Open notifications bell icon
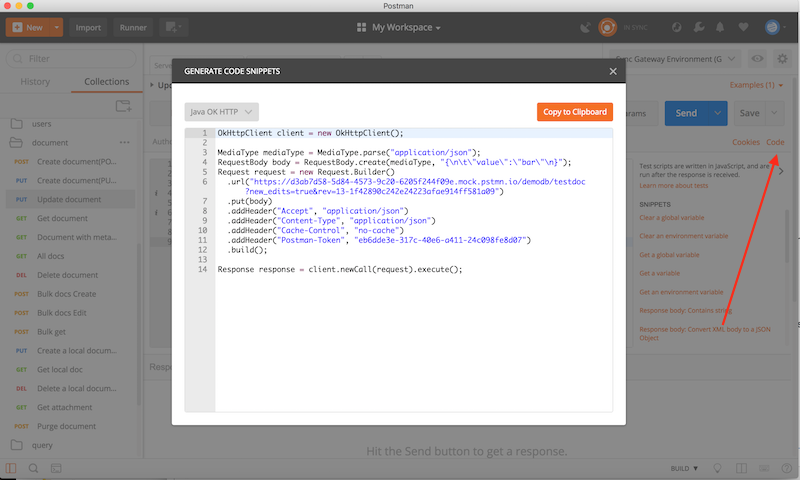The width and height of the screenshot is (800, 480). [720, 28]
